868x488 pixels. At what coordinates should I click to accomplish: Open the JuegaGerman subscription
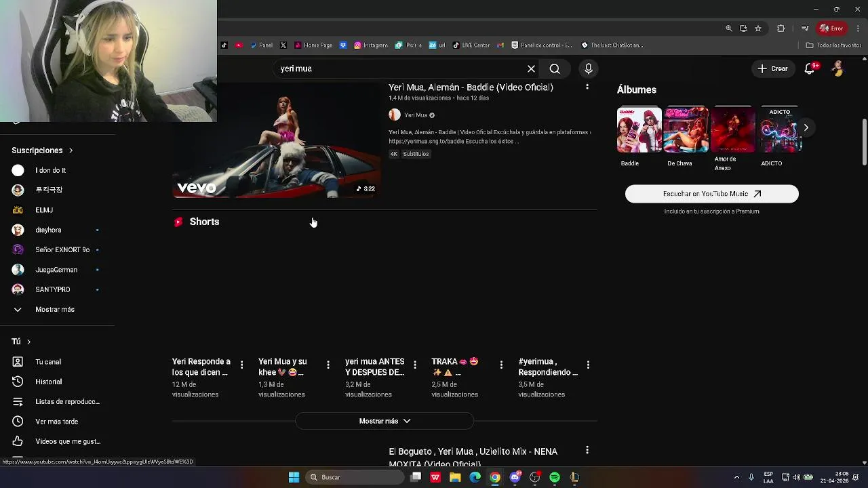[x=58, y=270]
